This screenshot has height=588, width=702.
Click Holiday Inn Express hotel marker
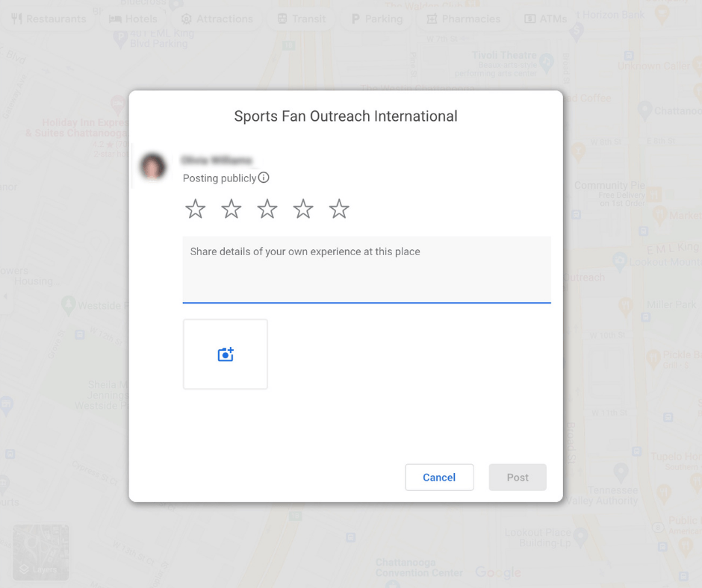[117, 104]
